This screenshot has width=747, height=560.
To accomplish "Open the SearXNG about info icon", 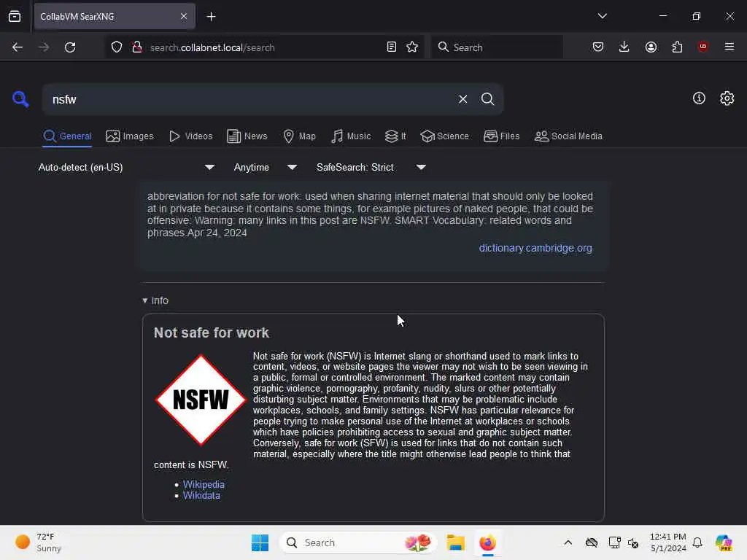I will pyautogui.click(x=699, y=98).
